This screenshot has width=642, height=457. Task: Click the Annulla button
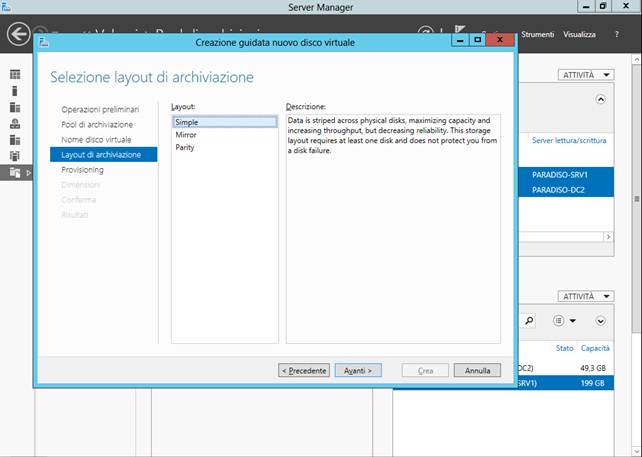(x=477, y=370)
